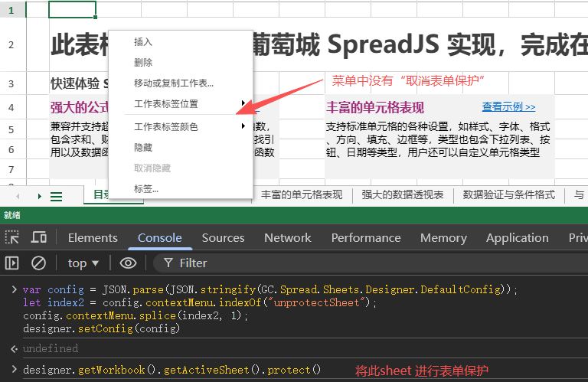Image resolution: width=588 pixels, height=382 pixels.
Task: Switch to the Application tab
Action: (x=518, y=237)
